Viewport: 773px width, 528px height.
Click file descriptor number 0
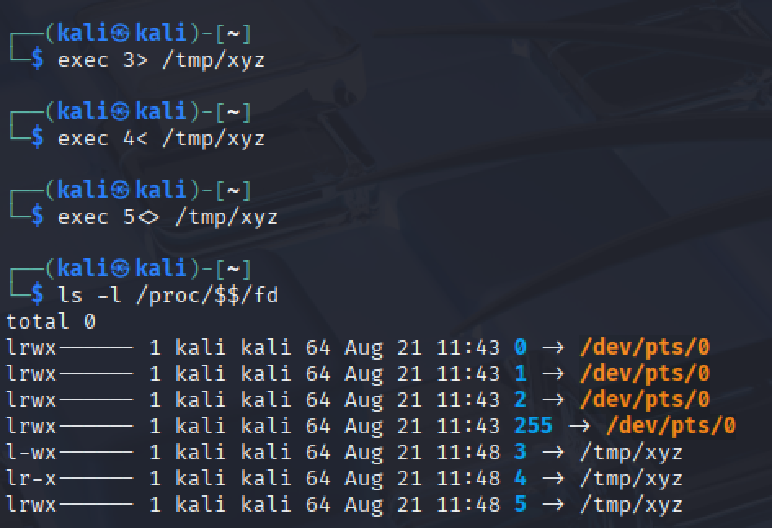520,348
